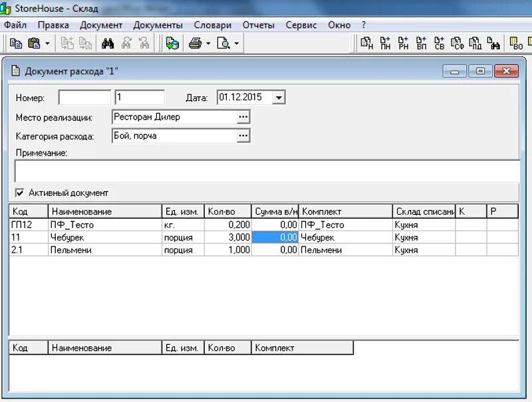Create new 'РН' document icon

click(403, 43)
